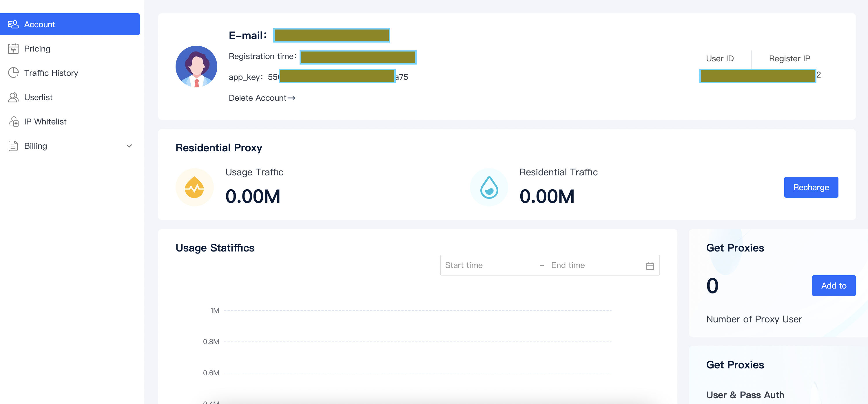868x404 pixels.
Task: Click the Traffic History pie icon
Action: tap(13, 73)
